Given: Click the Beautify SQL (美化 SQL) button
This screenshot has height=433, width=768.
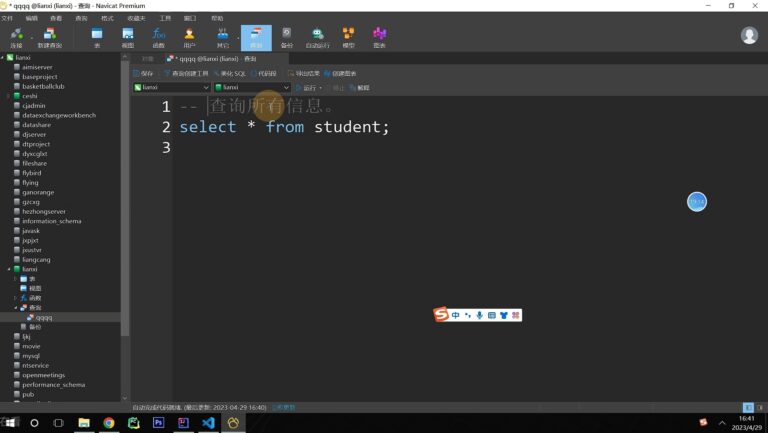Looking at the screenshot, I should click(230, 73).
